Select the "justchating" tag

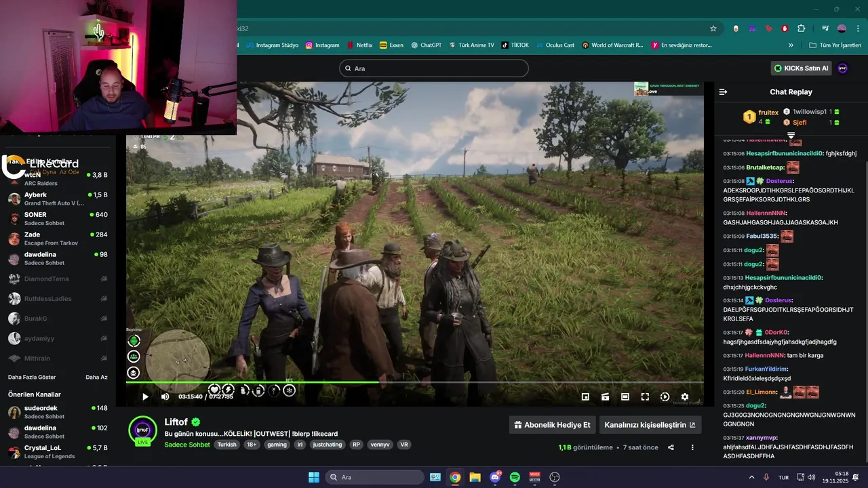click(x=328, y=445)
